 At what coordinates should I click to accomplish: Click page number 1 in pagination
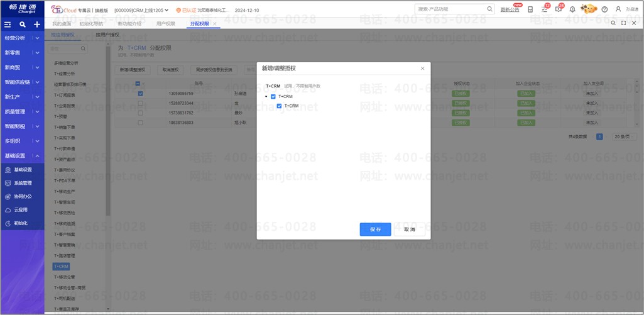[599, 136]
